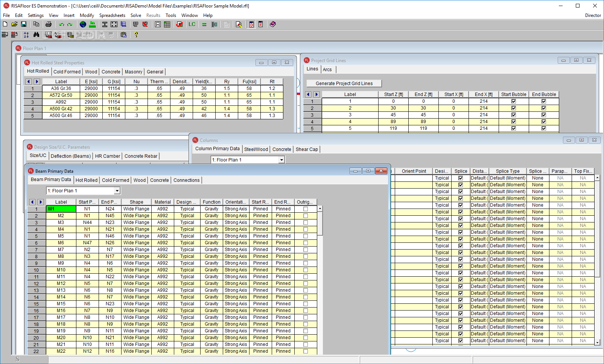Click right arrow in Beam Primary Data grid
The image size is (604, 364).
click(x=41, y=202)
